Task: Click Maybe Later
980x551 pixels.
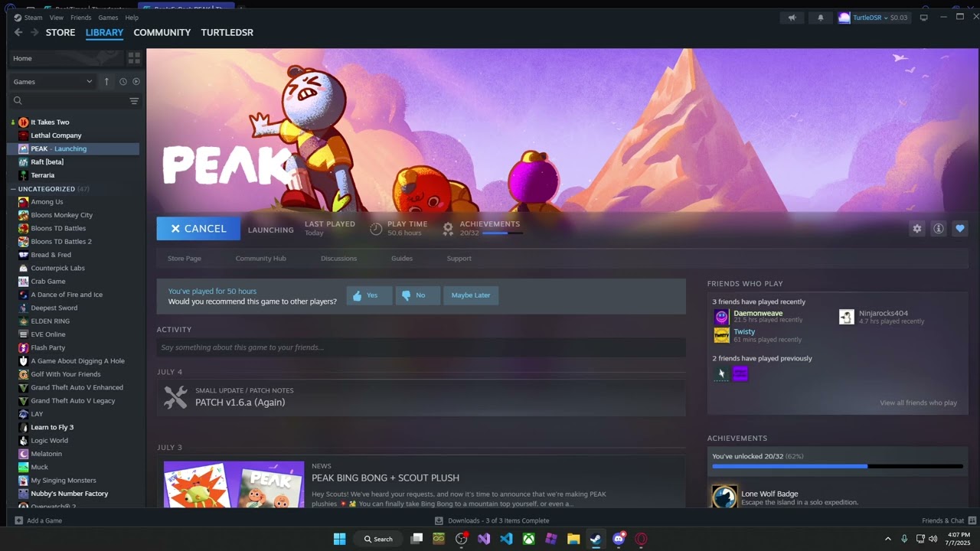Action: pos(471,295)
